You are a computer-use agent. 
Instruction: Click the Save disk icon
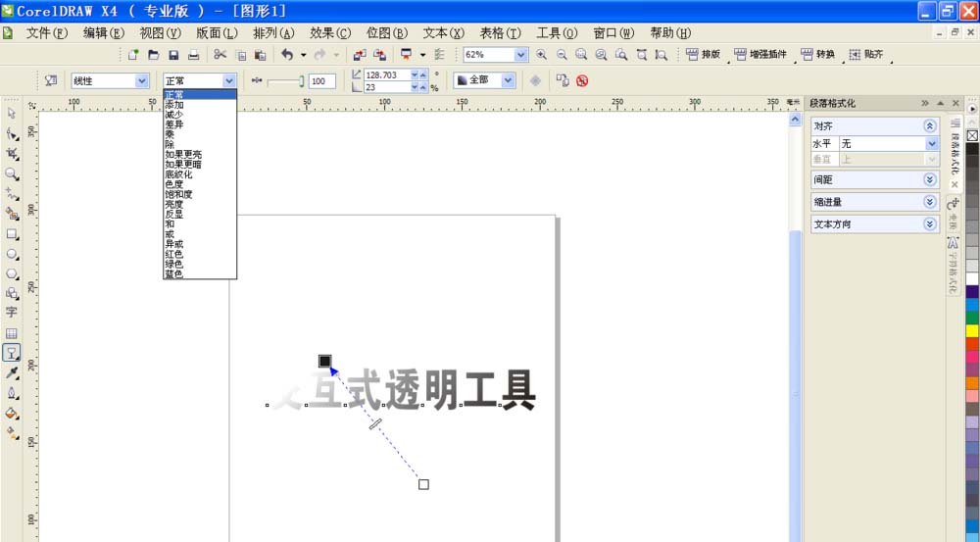[x=173, y=55]
